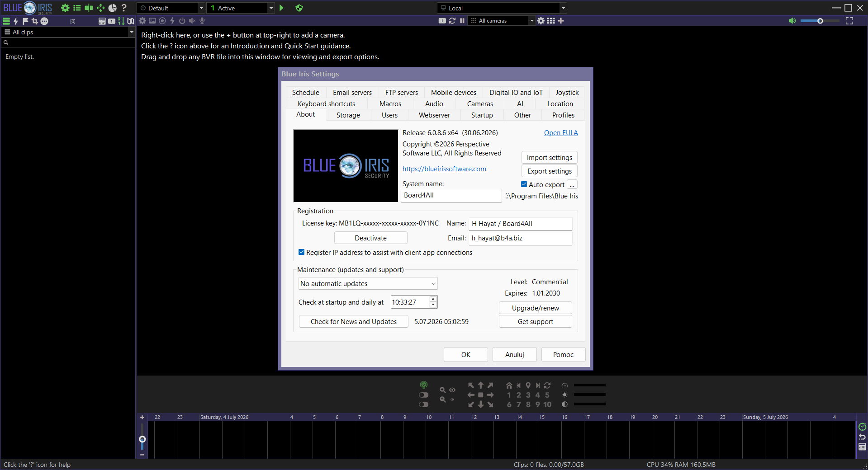Open the Email servers tab
This screenshot has height=470, width=868.
352,93
